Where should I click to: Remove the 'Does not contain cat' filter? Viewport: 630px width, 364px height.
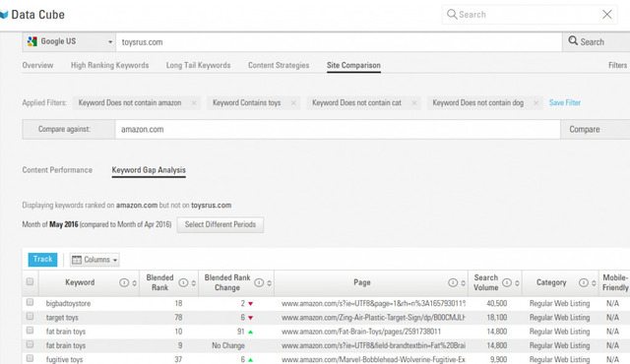point(413,102)
